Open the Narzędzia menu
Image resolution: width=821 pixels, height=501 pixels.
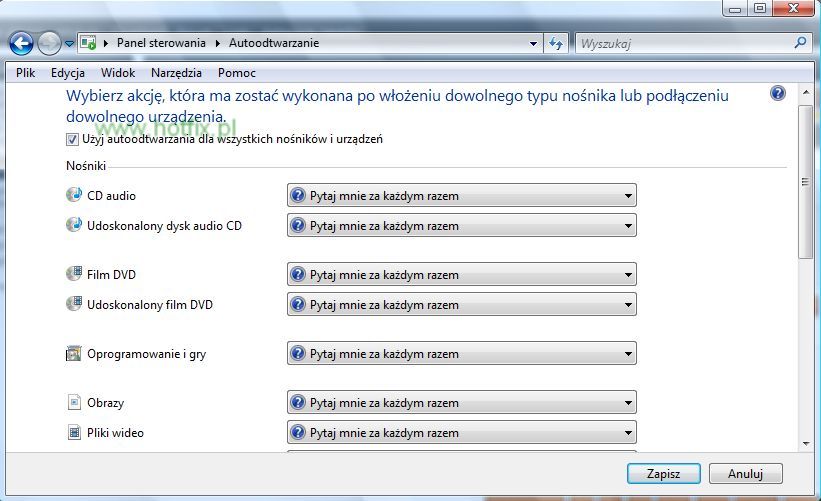(176, 73)
